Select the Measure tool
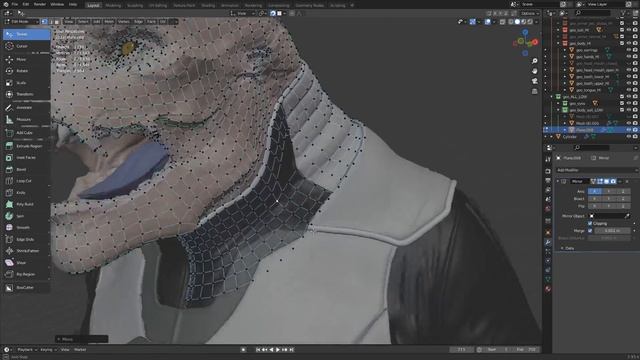The height and width of the screenshot is (360, 640). [x=26, y=119]
